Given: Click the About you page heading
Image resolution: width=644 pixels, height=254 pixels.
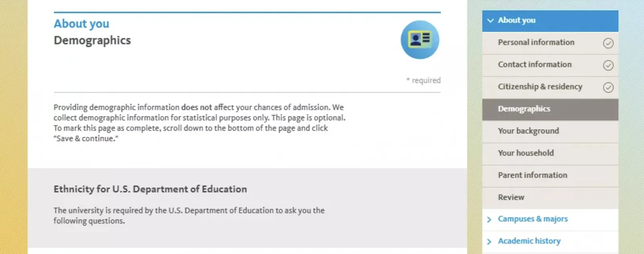Looking at the screenshot, I should 81,24.
